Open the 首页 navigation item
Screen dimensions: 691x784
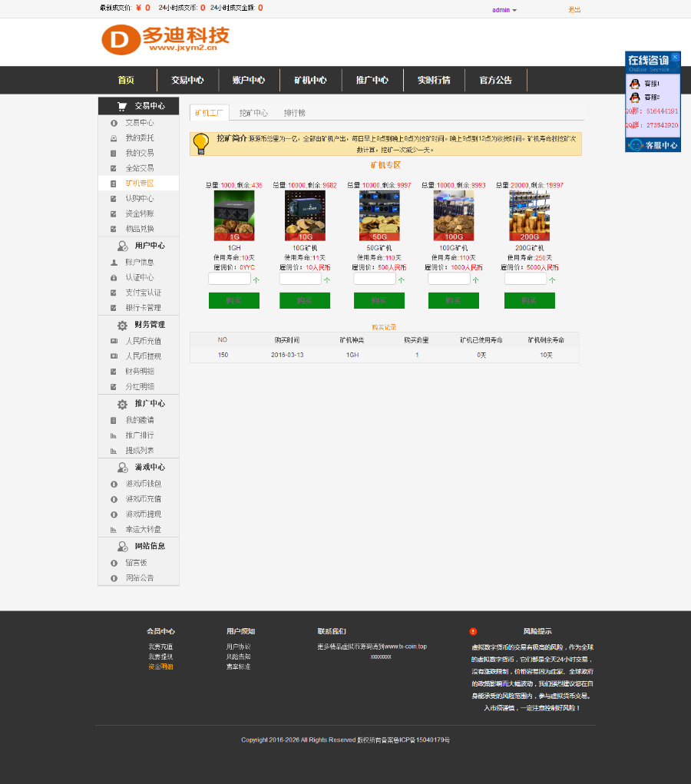tap(126, 80)
